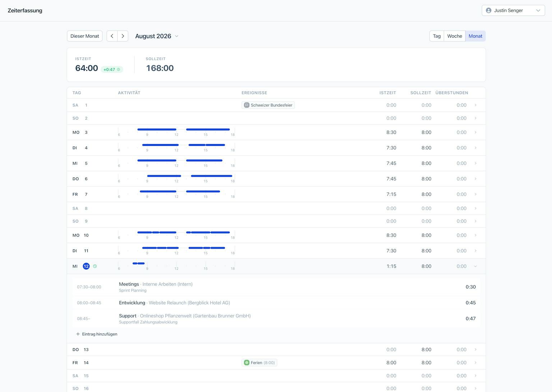Switch to the Woche view
Image resolution: width=552 pixels, height=392 pixels.
[455, 36]
